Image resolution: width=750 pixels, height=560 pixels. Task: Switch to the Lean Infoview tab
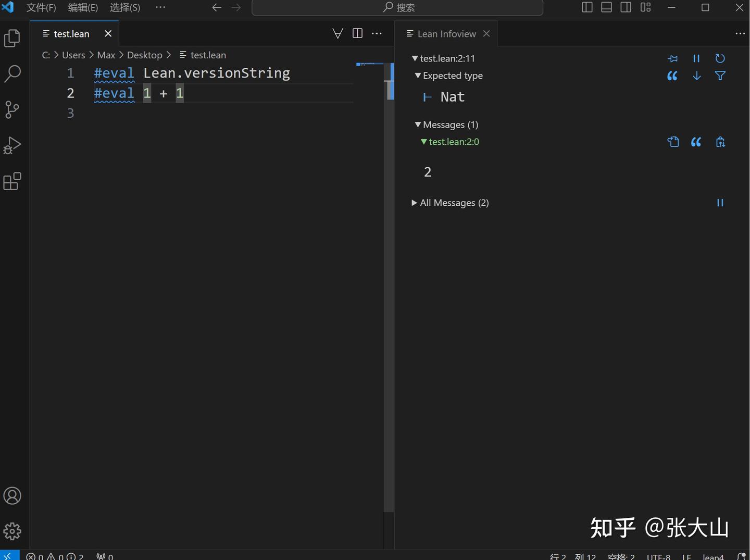446,33
